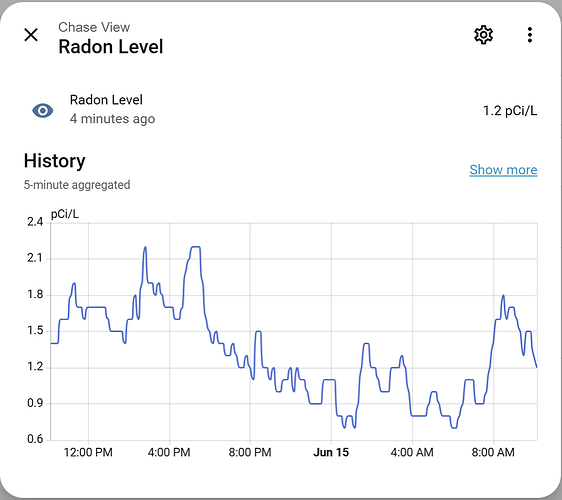
Task: Click the History section heading
Action: click(54, 161)
